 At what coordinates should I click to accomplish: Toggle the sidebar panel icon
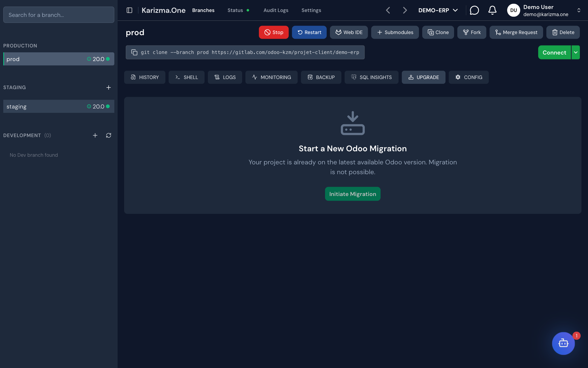130,10
